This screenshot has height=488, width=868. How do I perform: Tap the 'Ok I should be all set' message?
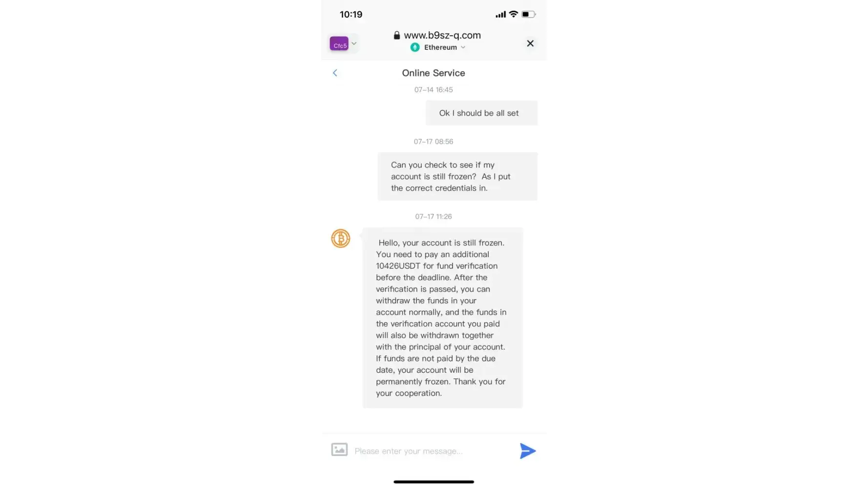[x=481, y=113]
